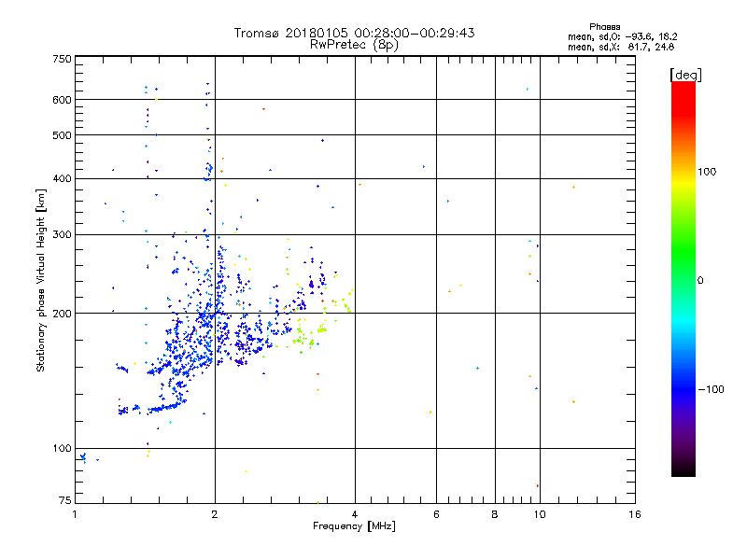Click y-axis tick label '750'
This screenshot has width=747, height=560.
coord(62,59)
